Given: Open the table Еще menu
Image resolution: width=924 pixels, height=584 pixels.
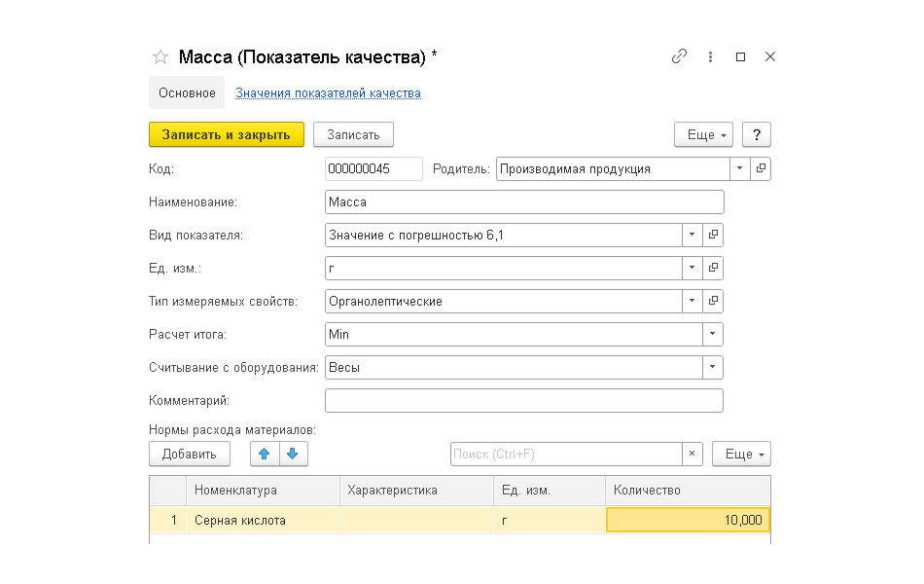Looking at the screenshot, I should coord(741,454).
